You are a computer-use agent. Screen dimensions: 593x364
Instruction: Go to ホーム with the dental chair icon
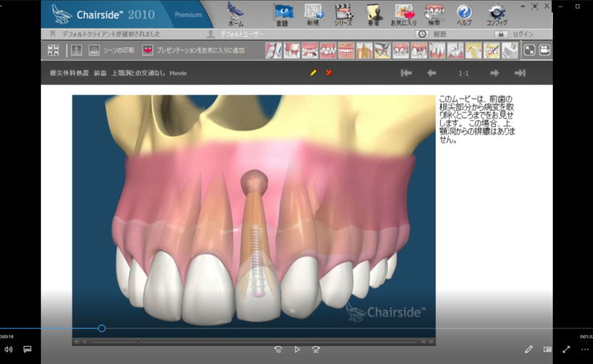236,14
